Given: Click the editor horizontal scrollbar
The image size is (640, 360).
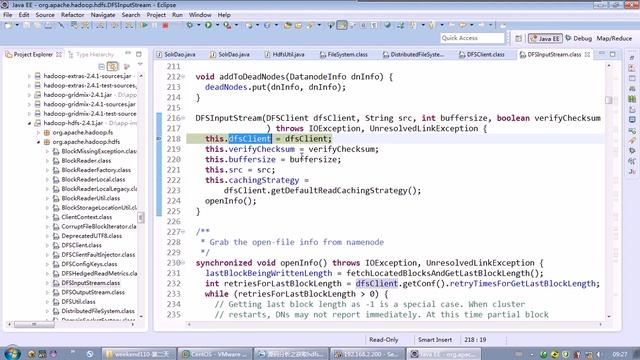Looking at the screenshot, I should click(394, 324).
